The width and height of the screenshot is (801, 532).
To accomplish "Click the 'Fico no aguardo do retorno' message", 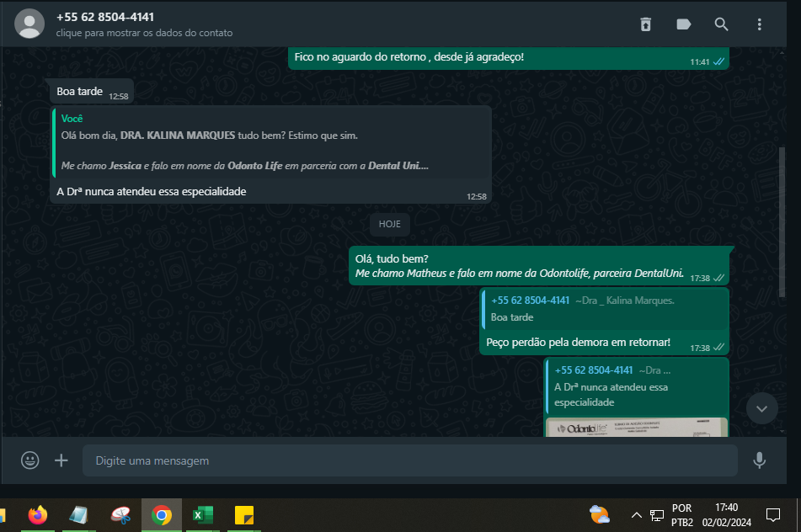I will pos(508,58).
